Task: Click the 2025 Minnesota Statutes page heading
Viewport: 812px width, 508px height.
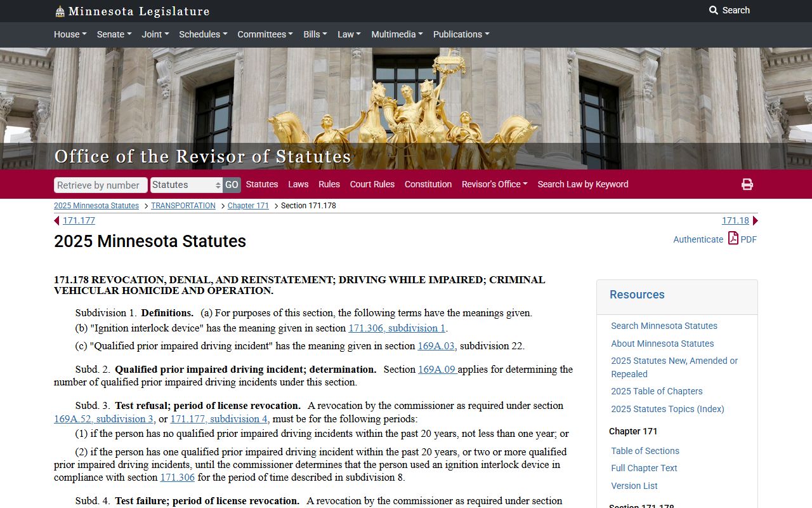Action: (150, 241)
